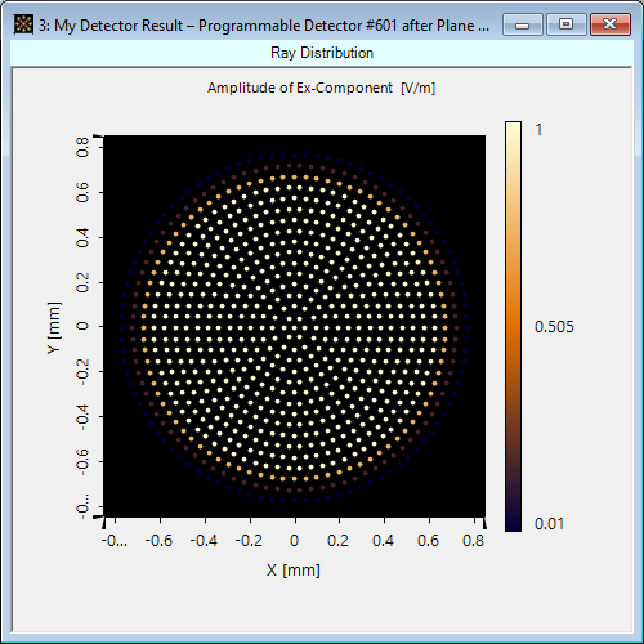Click the -0.6 tick label on X axis

pos(160,540)
